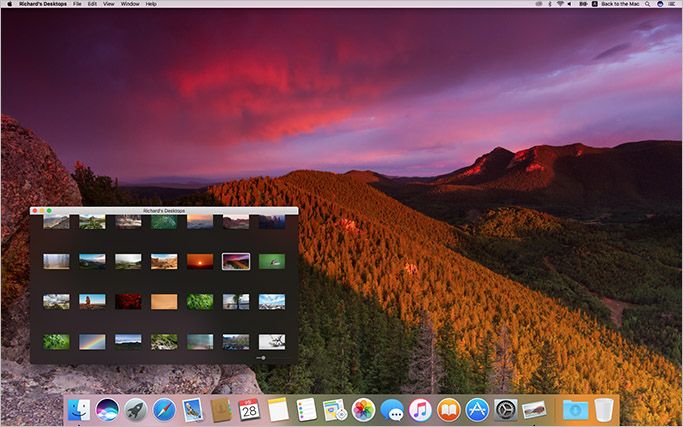The height and width of the screenshot is (427, 683).
Task: Open Safari compass icon in Dock
Action: tap(164, 410)
